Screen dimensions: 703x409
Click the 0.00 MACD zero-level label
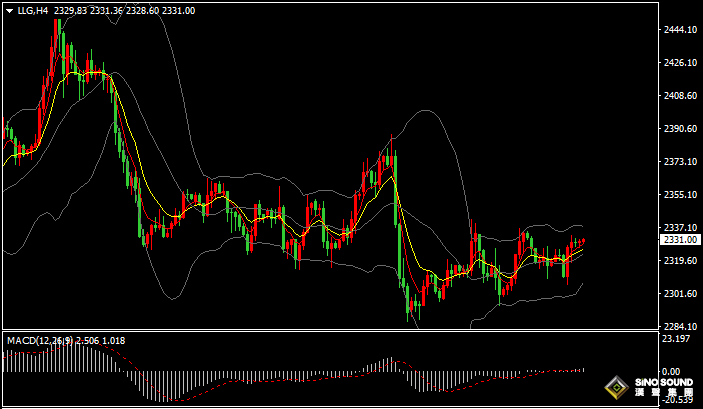point(672,370)
